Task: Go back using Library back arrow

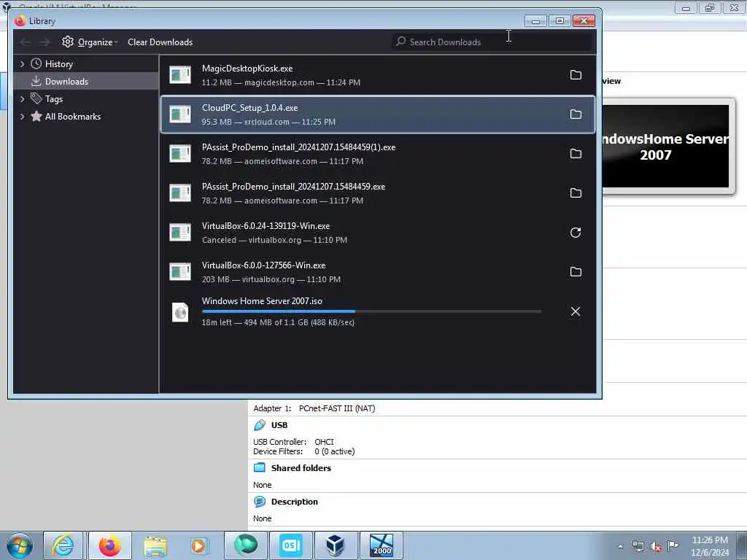Action: [26, 42]
